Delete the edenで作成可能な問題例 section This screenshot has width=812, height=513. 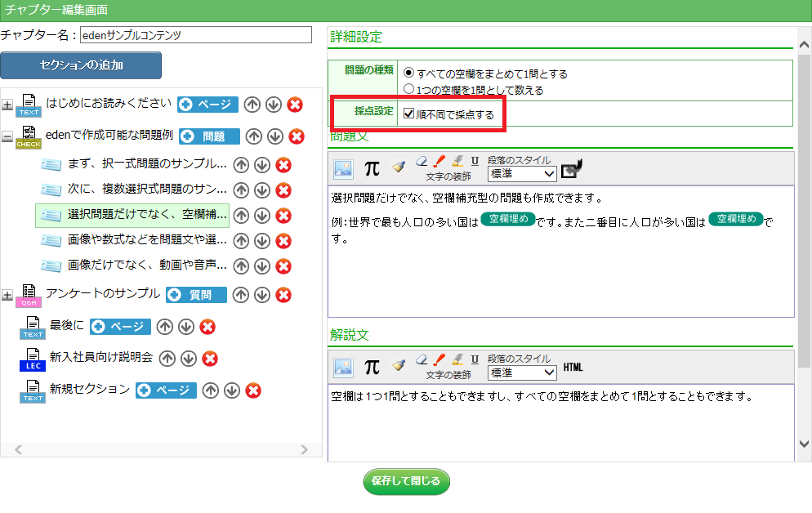point(297,136)
